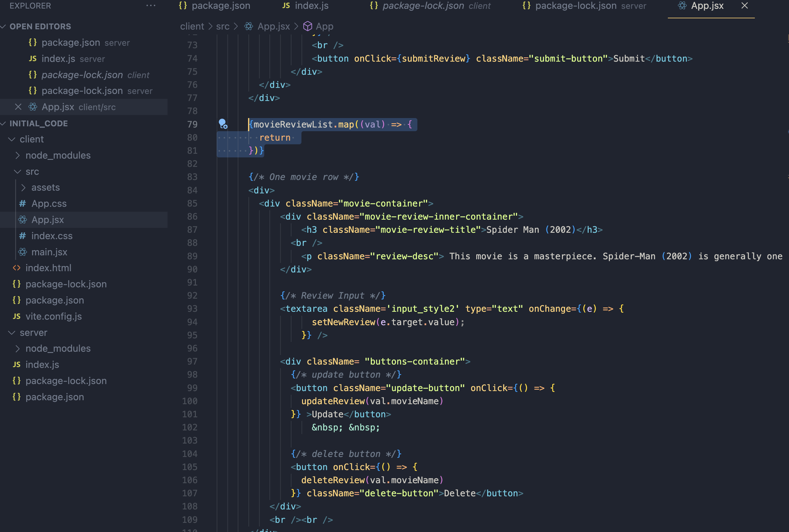
Task: Switch to the index.js editor tab
Action: click(311, 6)
